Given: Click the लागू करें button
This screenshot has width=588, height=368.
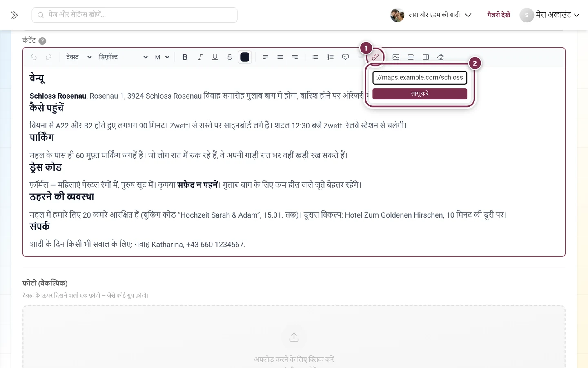Looking at the screenshot, I should tap(420, 94).
